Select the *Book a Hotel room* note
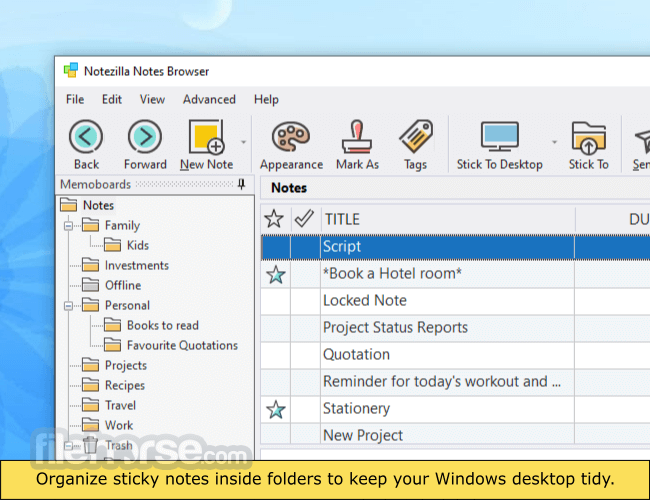 455,274
